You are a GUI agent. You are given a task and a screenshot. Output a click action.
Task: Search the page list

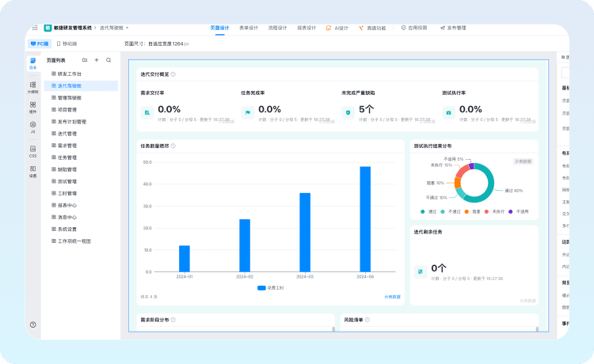click(109, 60)
